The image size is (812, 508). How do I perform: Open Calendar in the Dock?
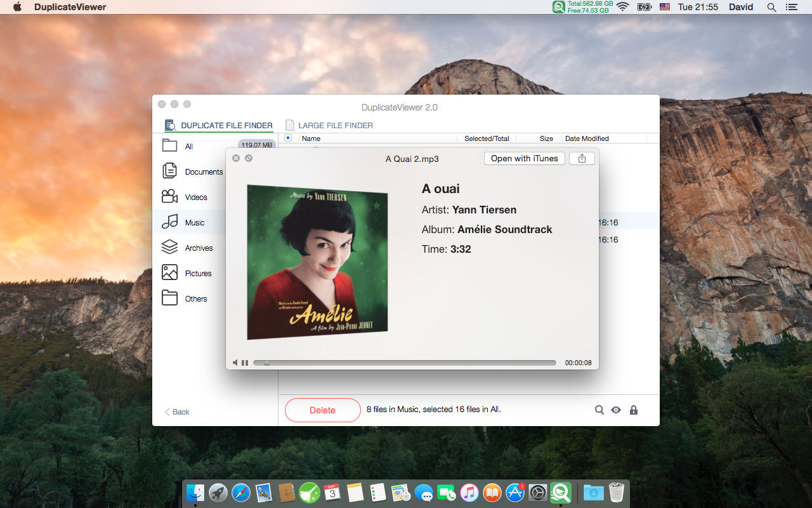[332, 492]
